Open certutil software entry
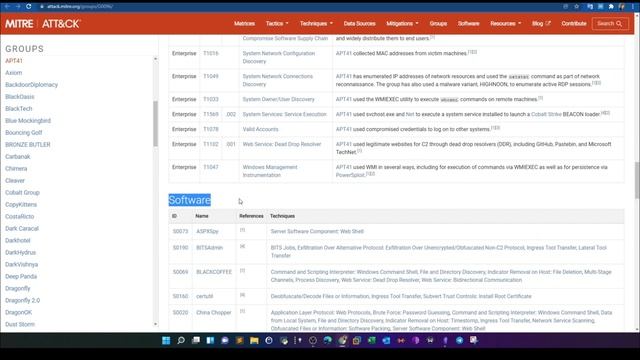 coord(204,296)
